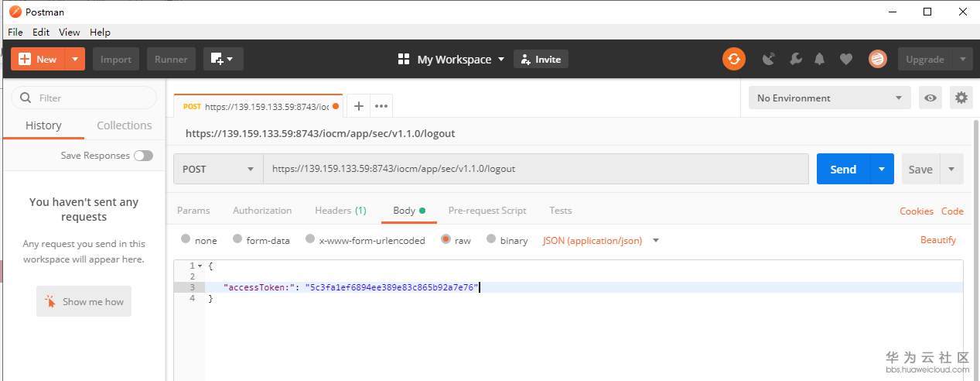Expand the Send button dropdown arrow
This screenshot has width=980, height=381.
[882, 169]
